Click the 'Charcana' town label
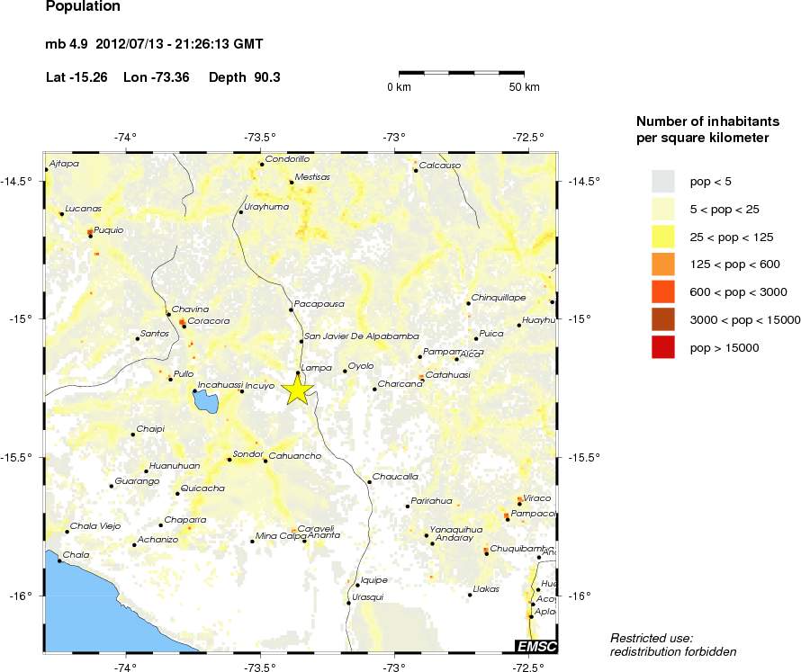 pos(400,384)
